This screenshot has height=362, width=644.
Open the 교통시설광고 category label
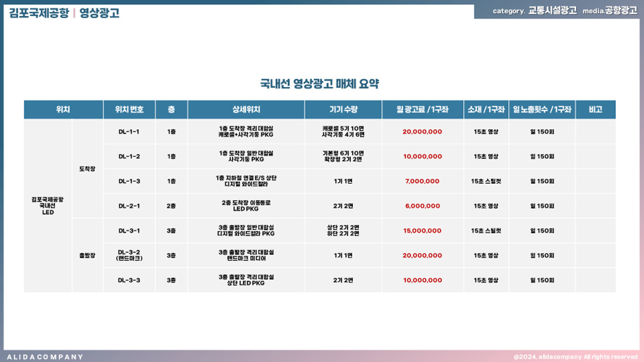(x=552, y=11)
